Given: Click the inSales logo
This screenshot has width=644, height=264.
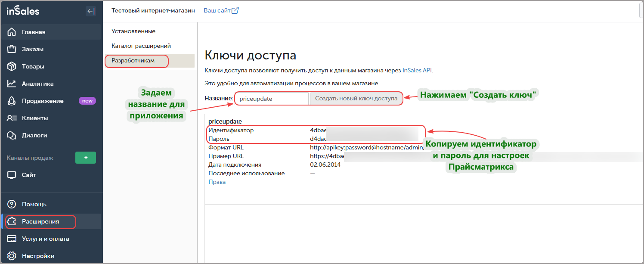Looking at the screenshot, I should pyautogui.click(x=23, y=11).
